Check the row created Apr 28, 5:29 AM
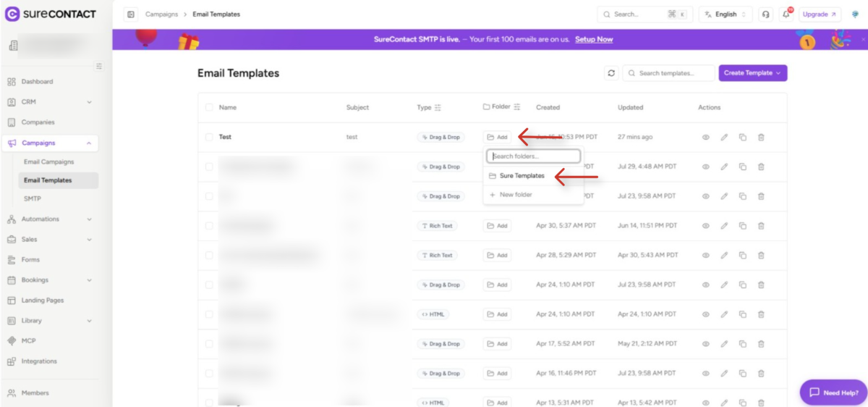 tap(209, 256)
